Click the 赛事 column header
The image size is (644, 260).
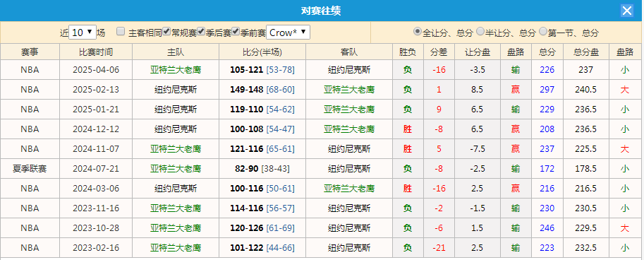[30, 52]
